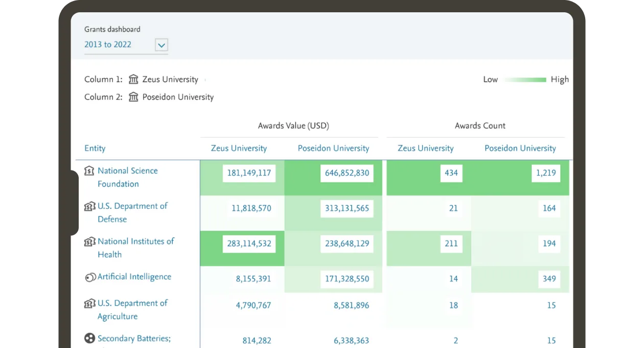Image resolution: width=644 pixels, height=348 pixels.
Task: Click the institution icon next to Zeus University
Action: pyautogui.click(x=133, y=79)
